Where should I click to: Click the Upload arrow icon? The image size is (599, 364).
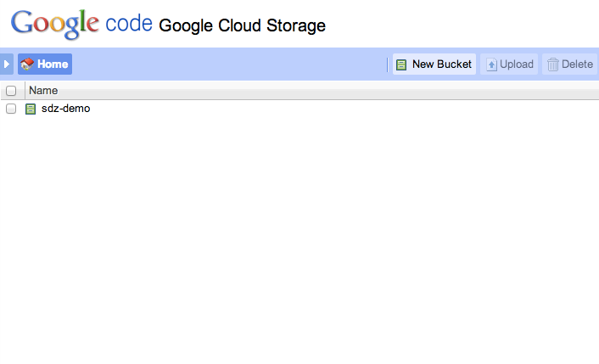(x=491, y=64)
